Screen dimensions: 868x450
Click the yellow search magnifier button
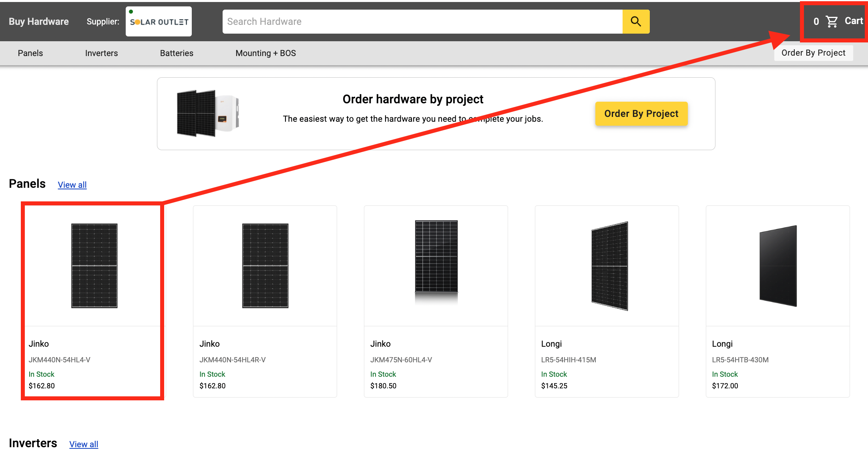tap(636, 22)
